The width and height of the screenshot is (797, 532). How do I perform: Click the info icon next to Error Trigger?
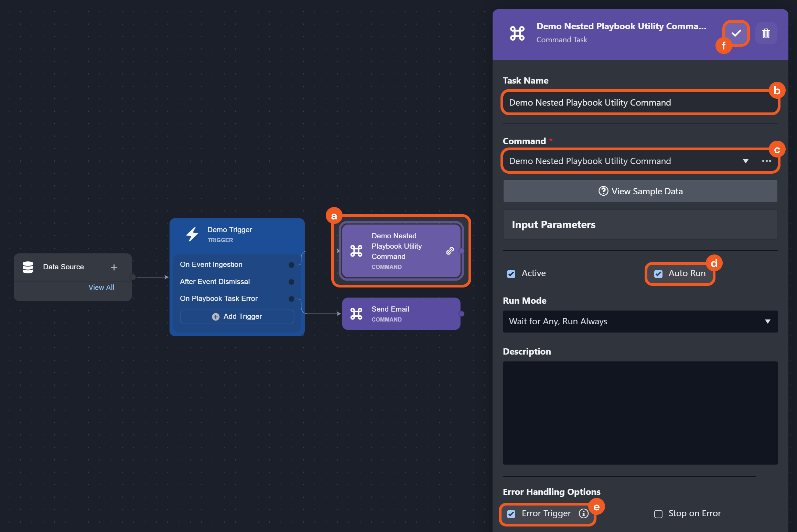583,513
